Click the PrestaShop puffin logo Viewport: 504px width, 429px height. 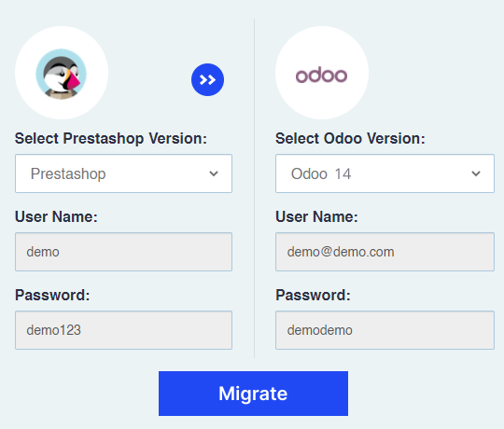[61, 74]
